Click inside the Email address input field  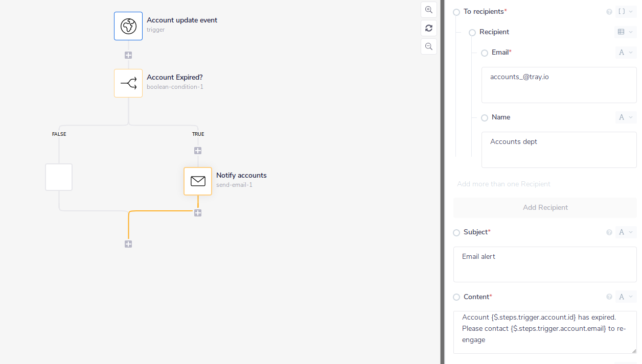(559, 84)
